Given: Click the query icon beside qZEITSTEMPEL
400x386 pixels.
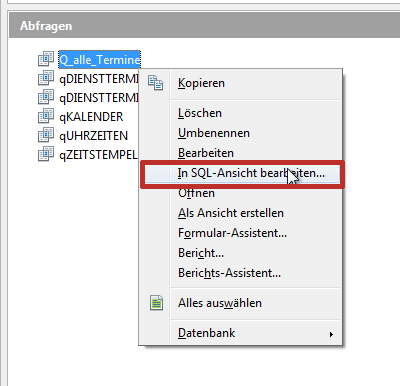Looking at the screenshot, I should pos(46,154).
